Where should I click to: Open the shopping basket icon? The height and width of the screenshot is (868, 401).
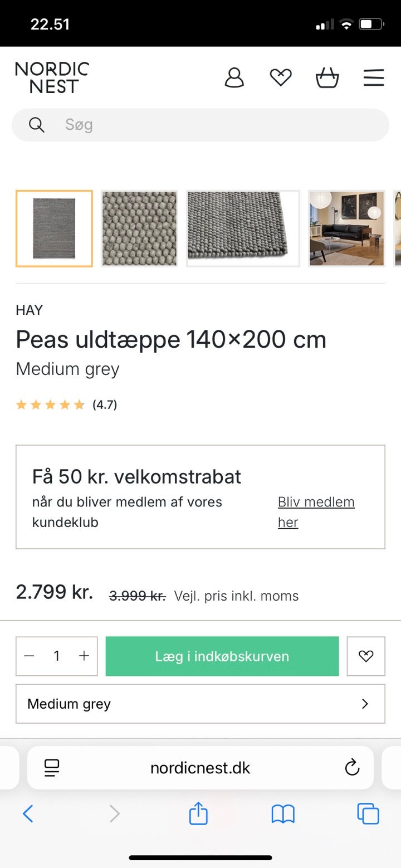coord(327,77)
